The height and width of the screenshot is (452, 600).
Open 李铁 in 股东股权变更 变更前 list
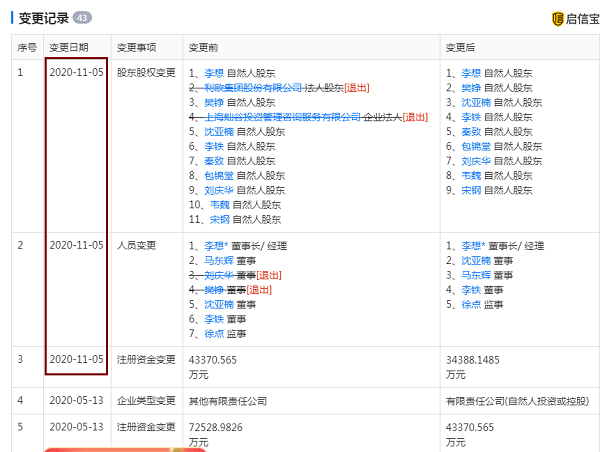(x=214, y=146)
